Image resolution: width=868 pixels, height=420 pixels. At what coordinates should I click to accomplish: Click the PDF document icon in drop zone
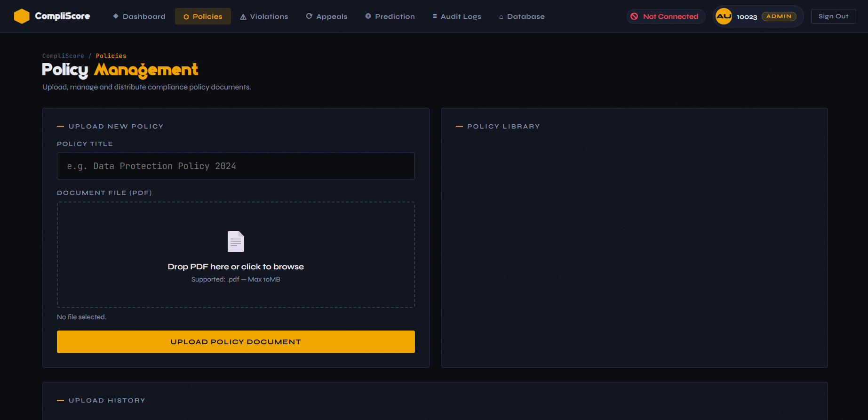[236, 242]
